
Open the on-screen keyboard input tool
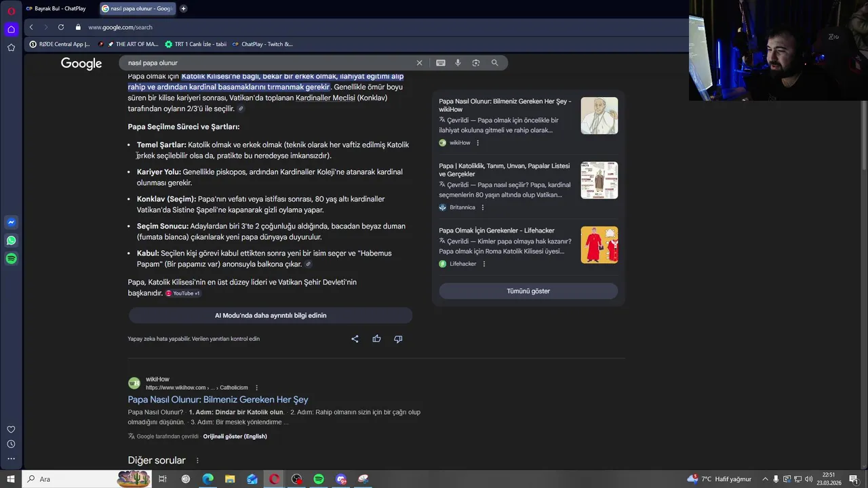[x=441, y=62]
